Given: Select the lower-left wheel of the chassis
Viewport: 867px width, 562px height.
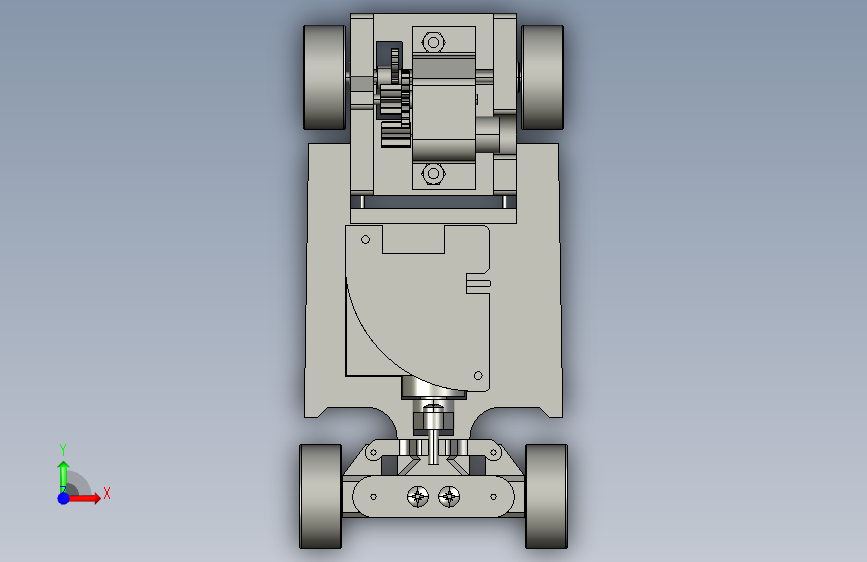Looking at the screenshot, I should pyautogui.click(x=321, y=496).
